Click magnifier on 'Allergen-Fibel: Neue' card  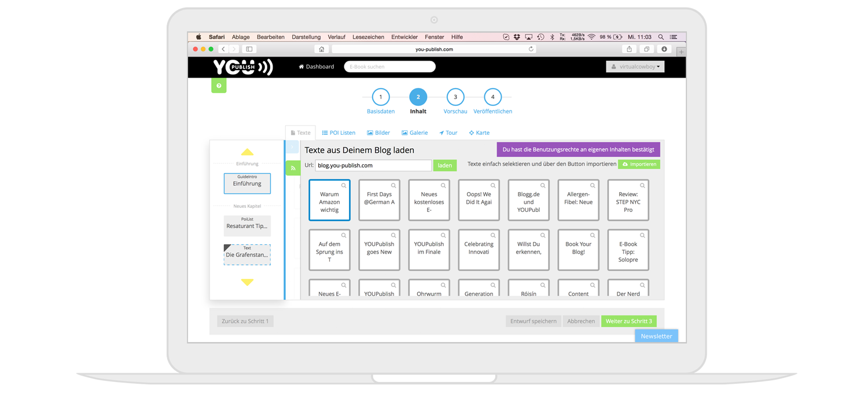coord(593,186)
